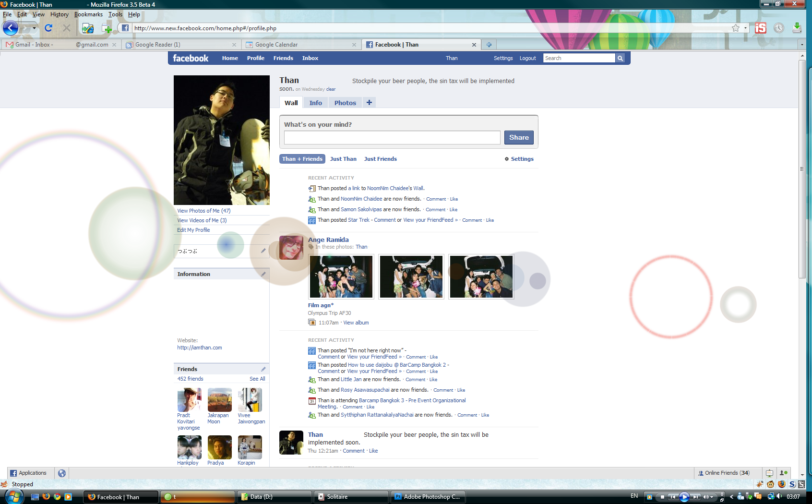812x504 pixels.
Task: Reload the current page
Action: [48, 28]
